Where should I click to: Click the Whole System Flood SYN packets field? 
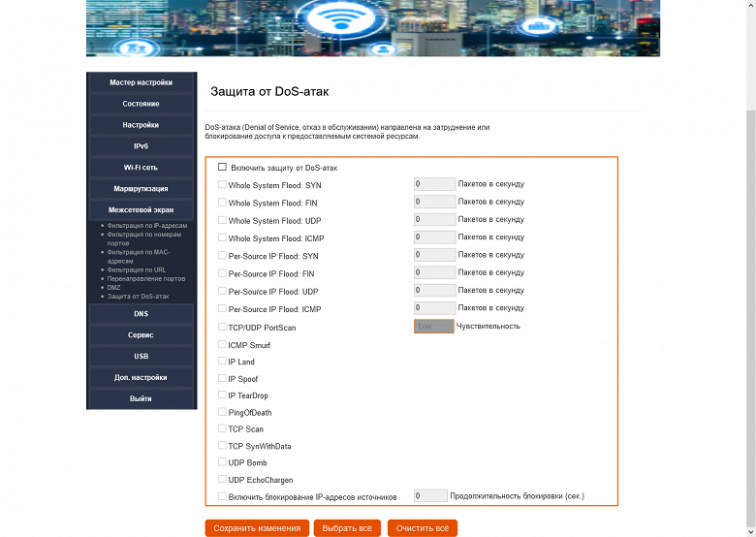click(435, 183)
